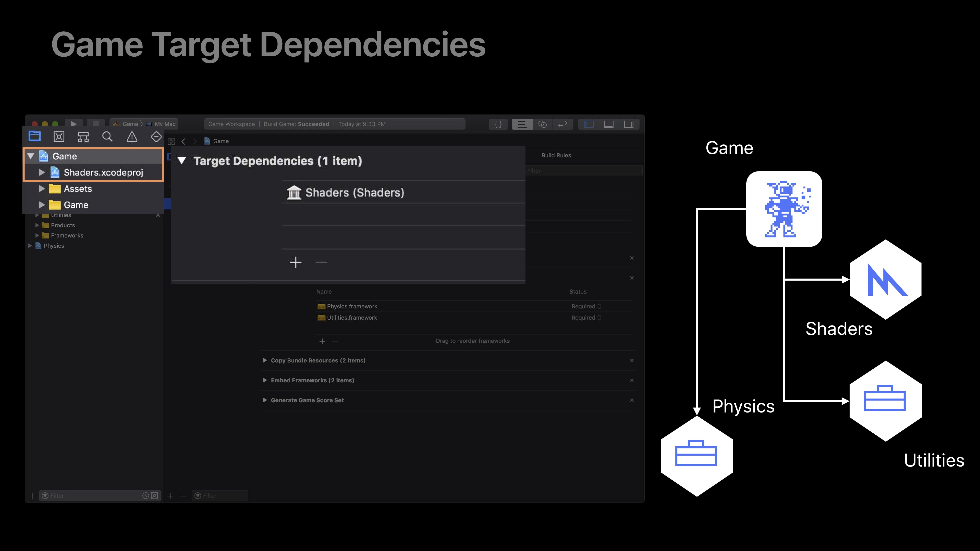This screenshot has height=551, width=980.
Task: Change the Physics.framework Required status stepper
Action: click(x=599, y=306)
